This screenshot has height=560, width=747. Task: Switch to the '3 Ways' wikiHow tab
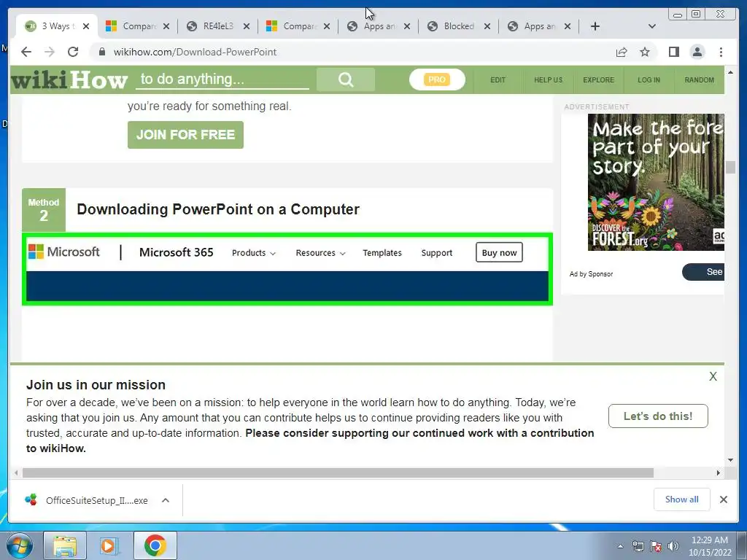pos(57,26)
